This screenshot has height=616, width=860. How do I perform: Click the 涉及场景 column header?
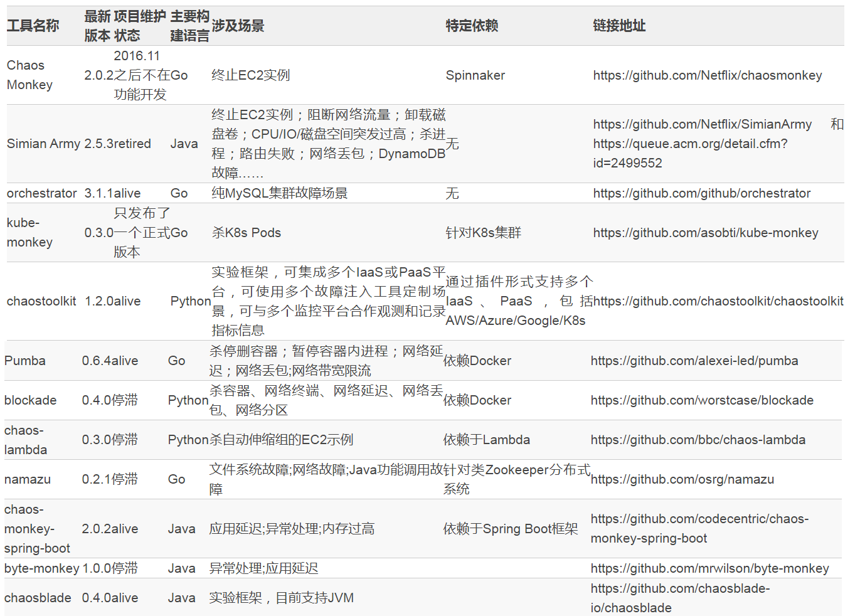click(x=238, y=26)
